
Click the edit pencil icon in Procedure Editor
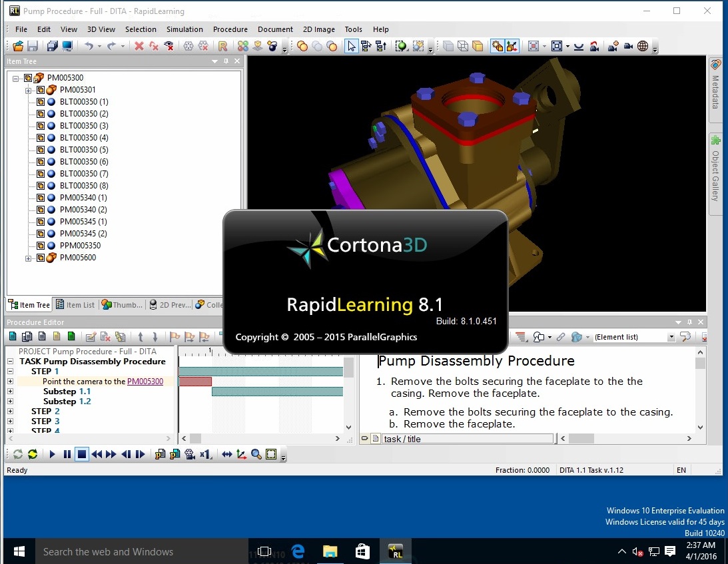pos(91,337)
